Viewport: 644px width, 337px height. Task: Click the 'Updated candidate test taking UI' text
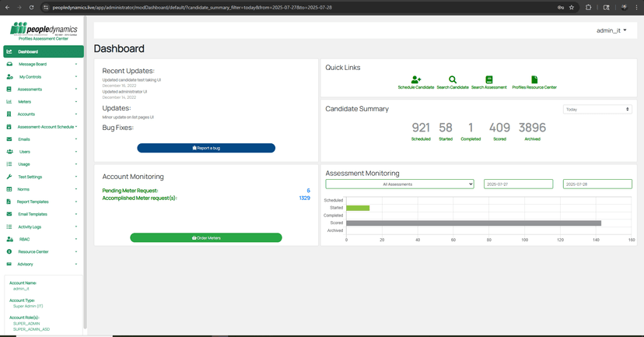pos(131,80)
